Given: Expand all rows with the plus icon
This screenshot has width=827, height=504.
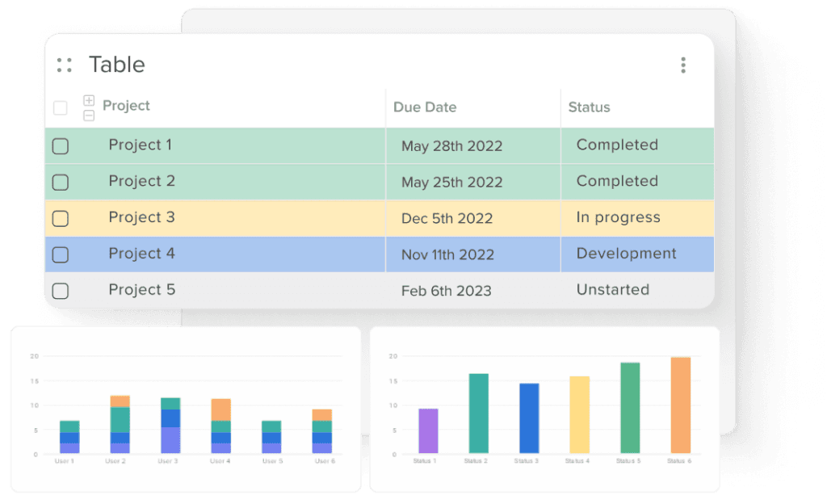Looking at the screenshot, I should pyautogui.click(x=89, y=100).
